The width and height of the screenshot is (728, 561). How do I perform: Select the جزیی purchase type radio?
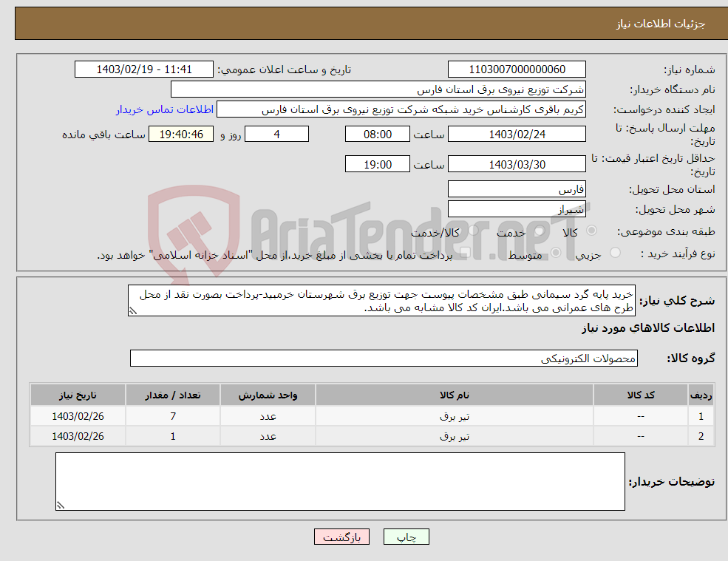pos(615,253)
